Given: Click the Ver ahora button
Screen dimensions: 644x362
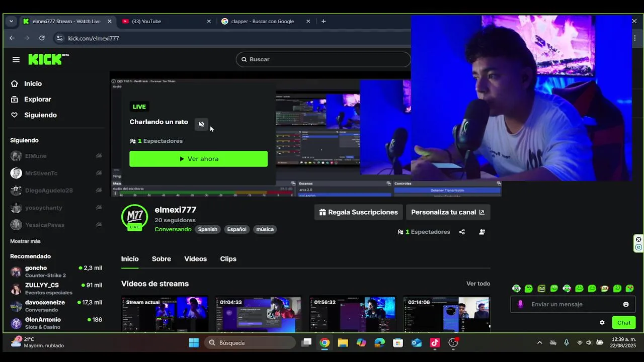Looking at the screenshot, I should (198, 159).
